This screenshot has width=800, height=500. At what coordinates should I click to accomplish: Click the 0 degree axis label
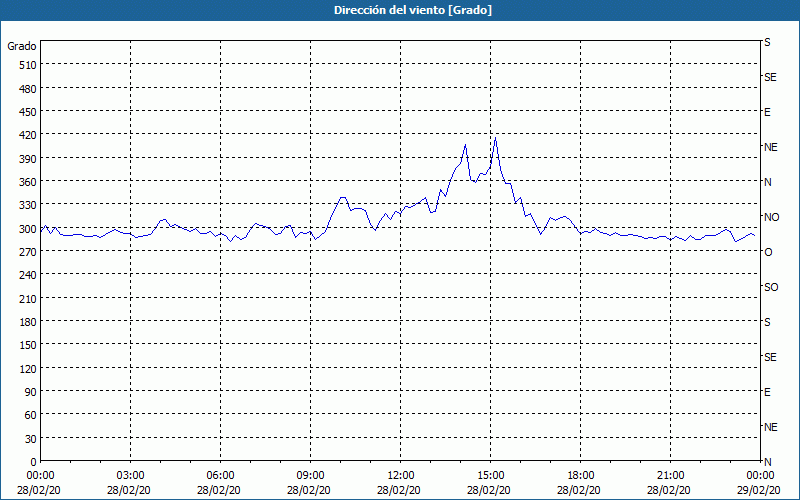34,462
